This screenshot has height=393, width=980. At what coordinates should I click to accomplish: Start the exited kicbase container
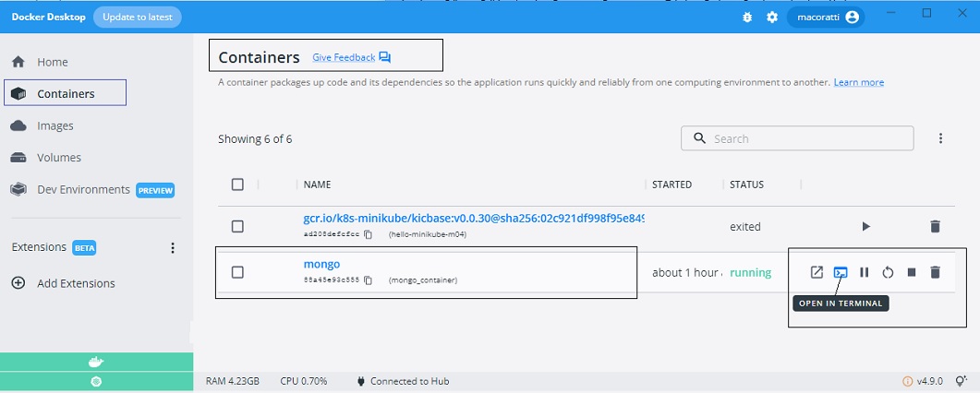[x=865, y=226]
